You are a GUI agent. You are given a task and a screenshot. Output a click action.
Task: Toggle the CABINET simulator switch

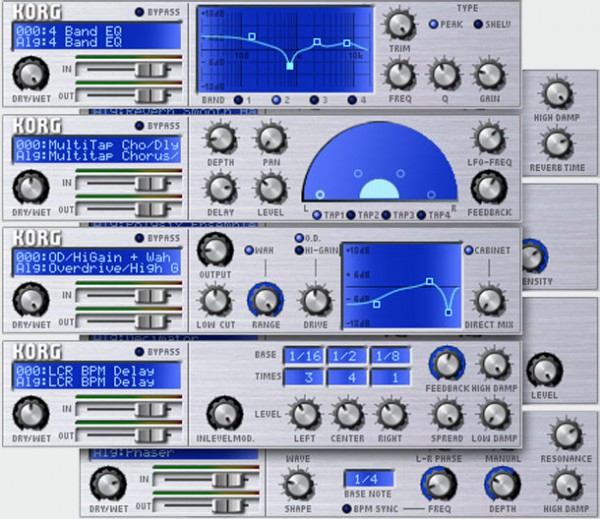click(x=468, y=250)
